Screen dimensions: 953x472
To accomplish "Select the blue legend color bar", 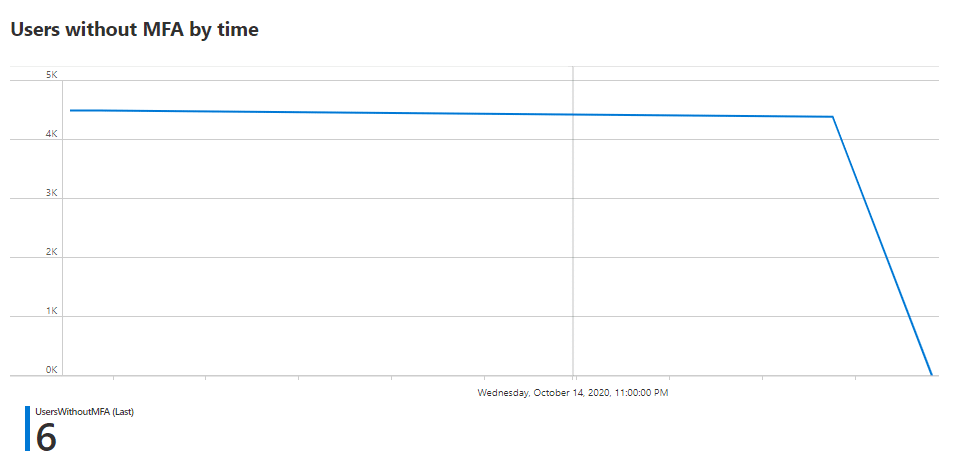I will click(x=27, y=428).
